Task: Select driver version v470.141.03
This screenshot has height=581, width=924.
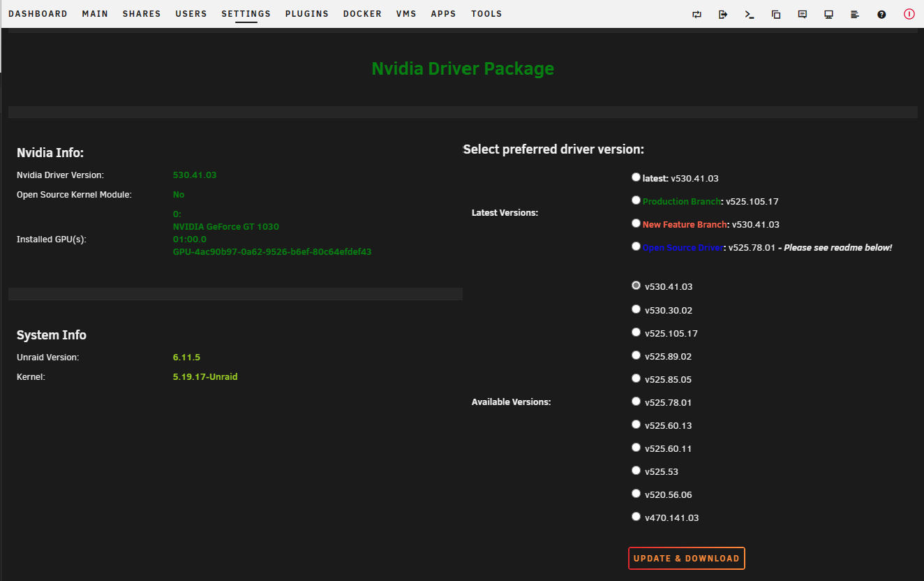Action: pos(636,517)
